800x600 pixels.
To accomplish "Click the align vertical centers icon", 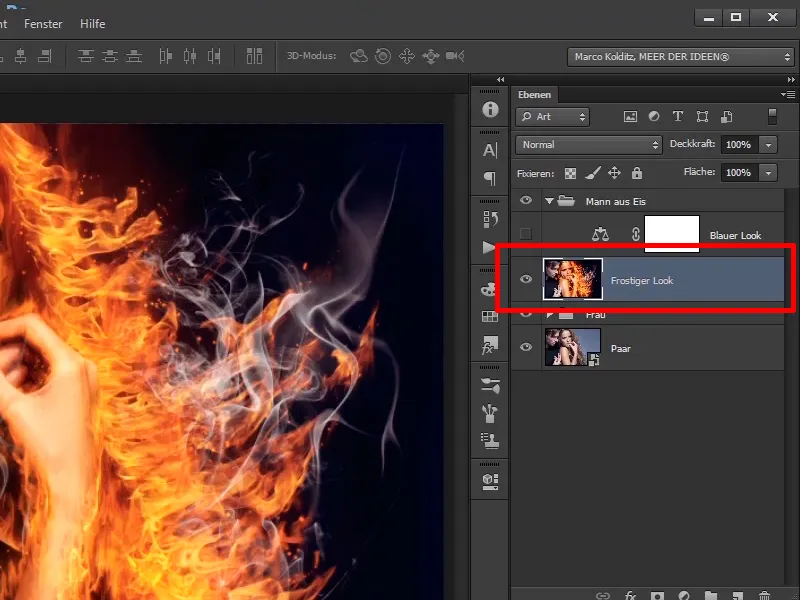I will tap(20, 56).
